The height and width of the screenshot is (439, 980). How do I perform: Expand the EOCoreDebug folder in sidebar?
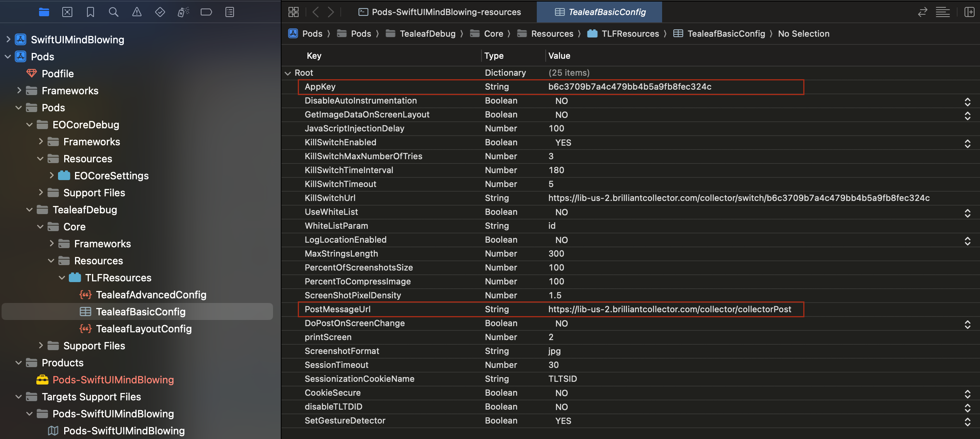[39, 124]
